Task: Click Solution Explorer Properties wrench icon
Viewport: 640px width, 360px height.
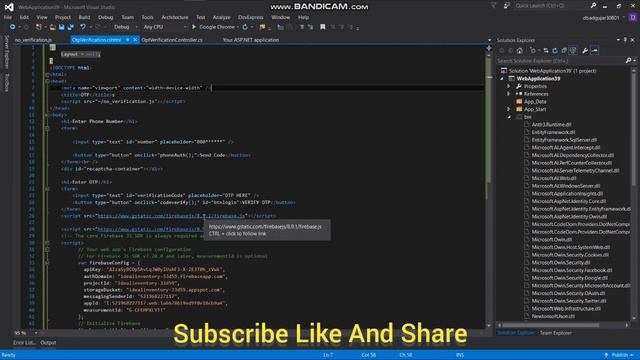Action: click(585, 51)
